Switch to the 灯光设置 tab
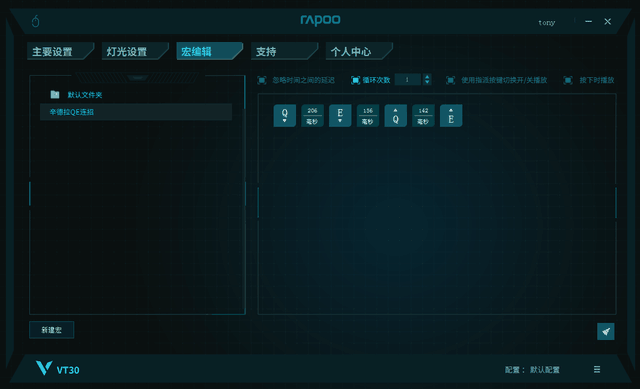 tap(135, 51)
